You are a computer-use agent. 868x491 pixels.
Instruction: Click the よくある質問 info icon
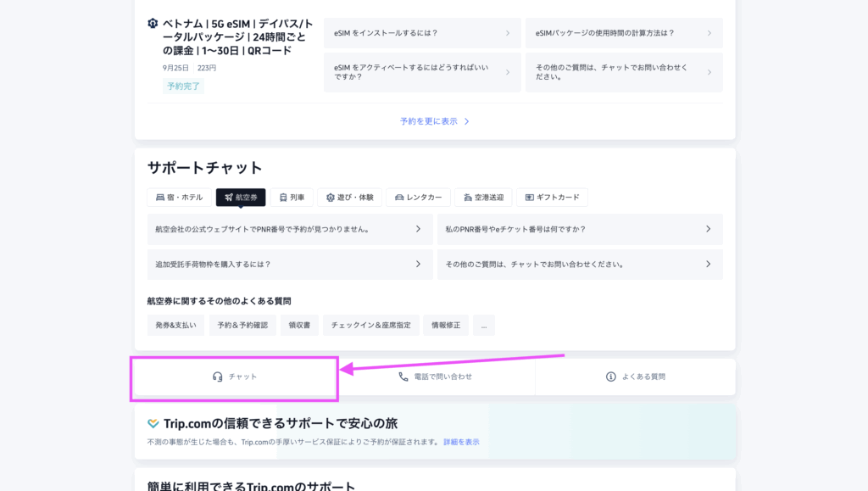611,377
